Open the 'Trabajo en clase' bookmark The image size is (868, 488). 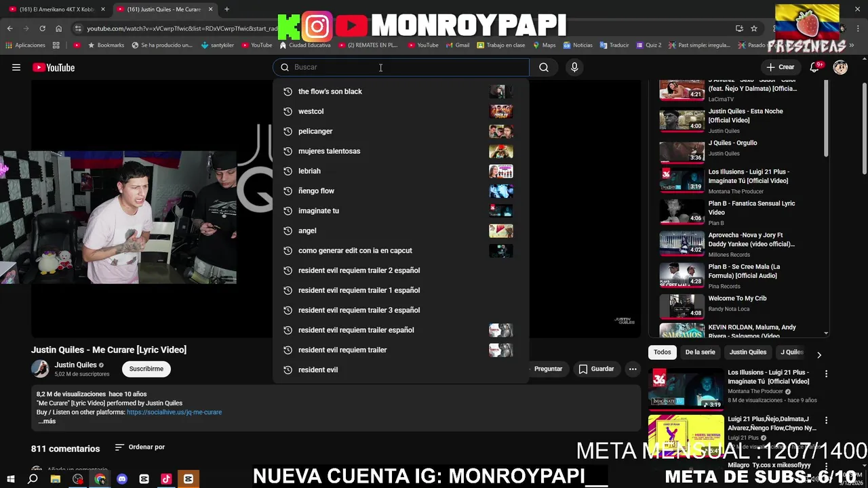tap(500, 45)
